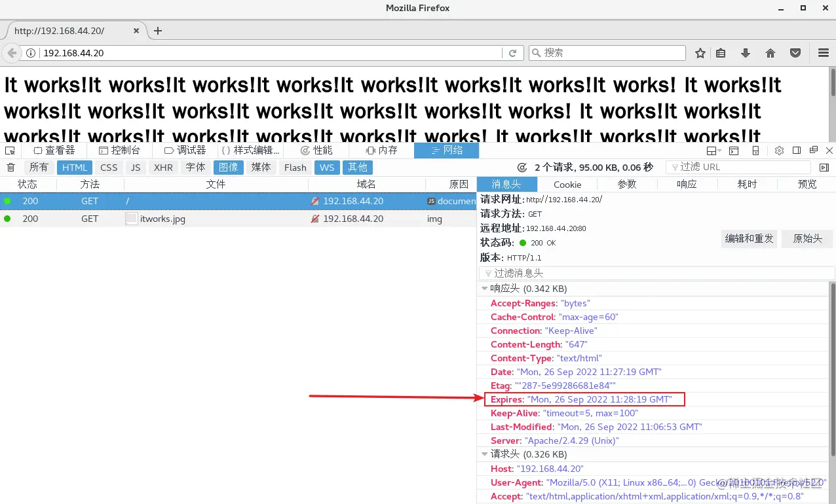The image size is (836, 504).
Task: Open the 参数 details tab
Action: [x=627, y=185]
